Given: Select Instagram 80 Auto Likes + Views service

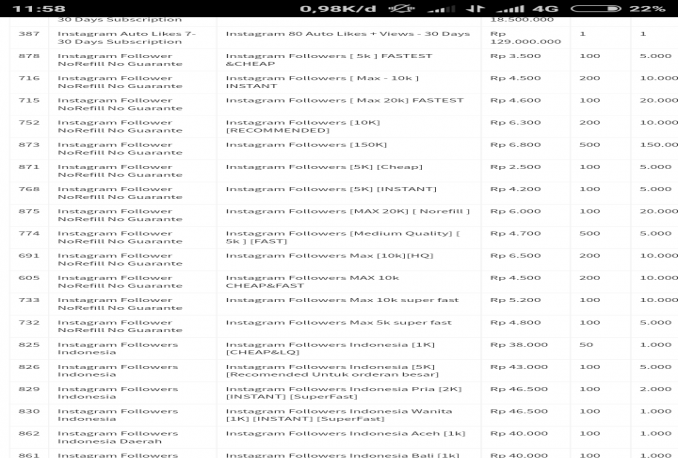Looking at the screenshot, I should pyautogui.click(x=347, y=34).
